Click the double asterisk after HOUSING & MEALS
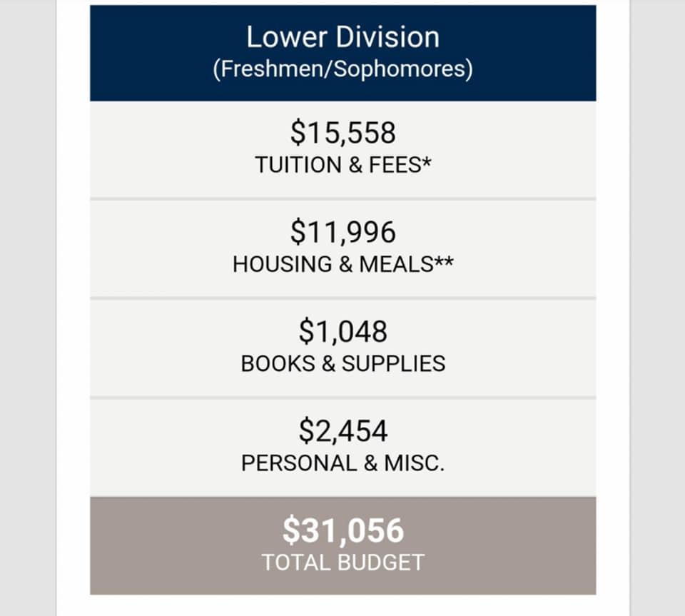This screenshot has width=685, height=616. click(x=443, y=262)
